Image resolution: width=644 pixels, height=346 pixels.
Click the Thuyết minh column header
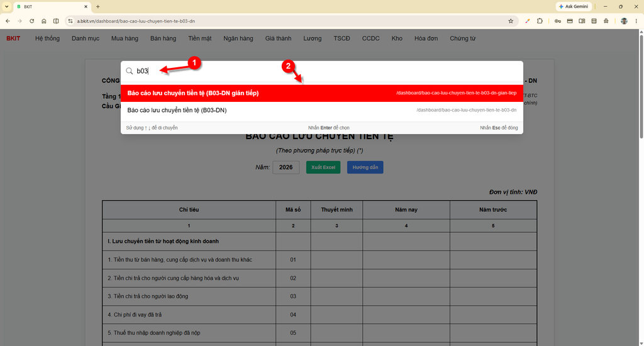337,209
